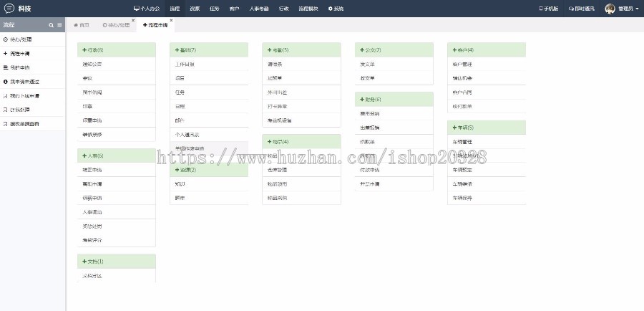
Task: Select 客户 in the top navigation bar
Action: click(234, 9)
